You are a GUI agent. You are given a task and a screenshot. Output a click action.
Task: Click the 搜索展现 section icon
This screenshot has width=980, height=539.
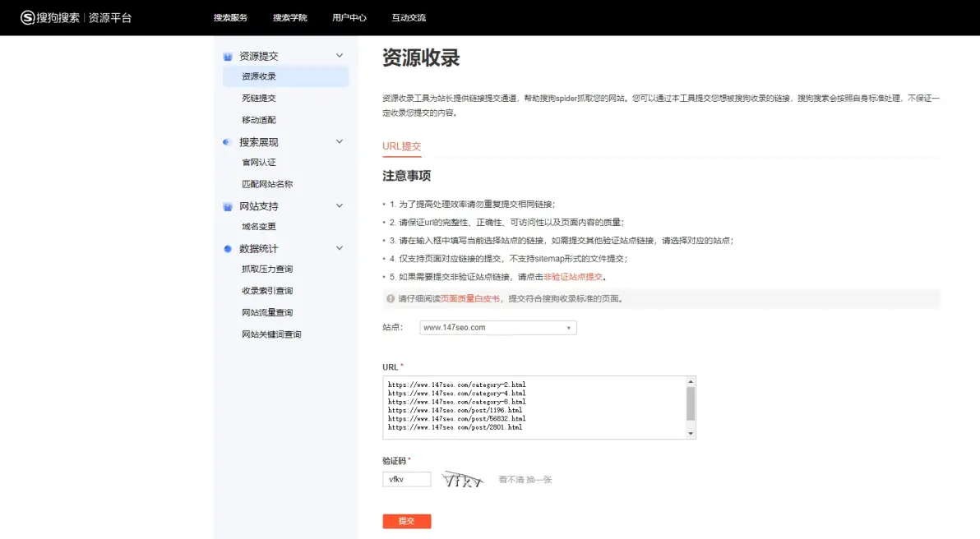point(227,142)
